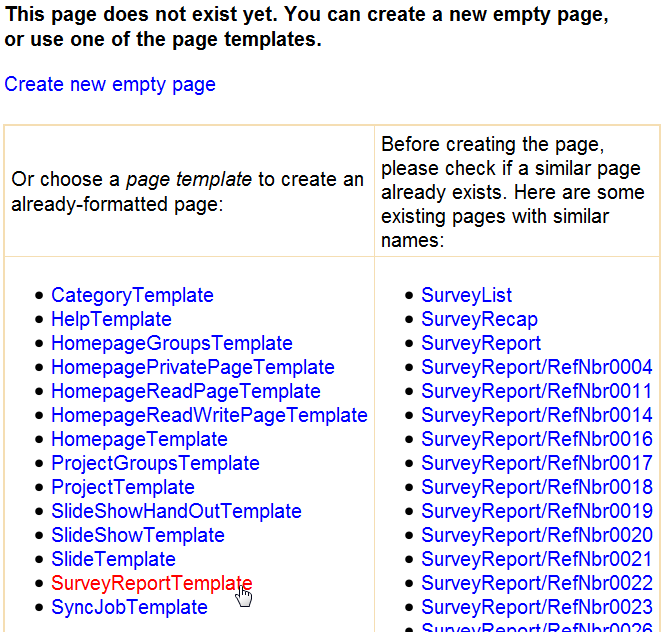Open the SyncJobTemplate link

129,607
